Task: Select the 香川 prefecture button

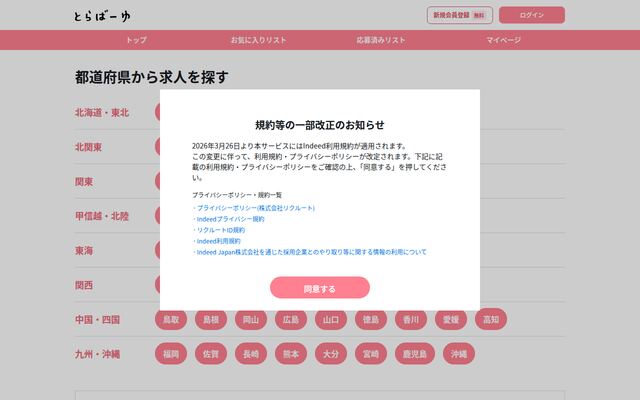Action: click(411, 319)
